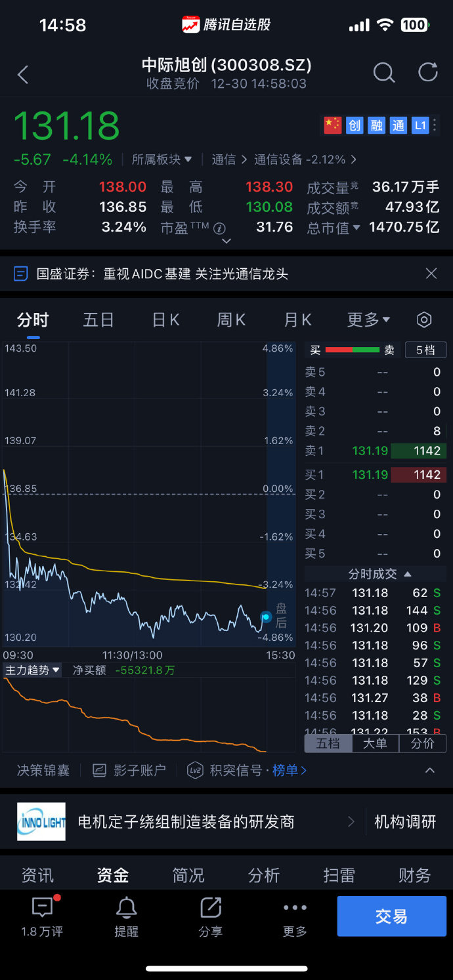The height and width of the screenshot is (980, 453).
Task: Tap the 131.18 current price
Action: tap(67, 125)
